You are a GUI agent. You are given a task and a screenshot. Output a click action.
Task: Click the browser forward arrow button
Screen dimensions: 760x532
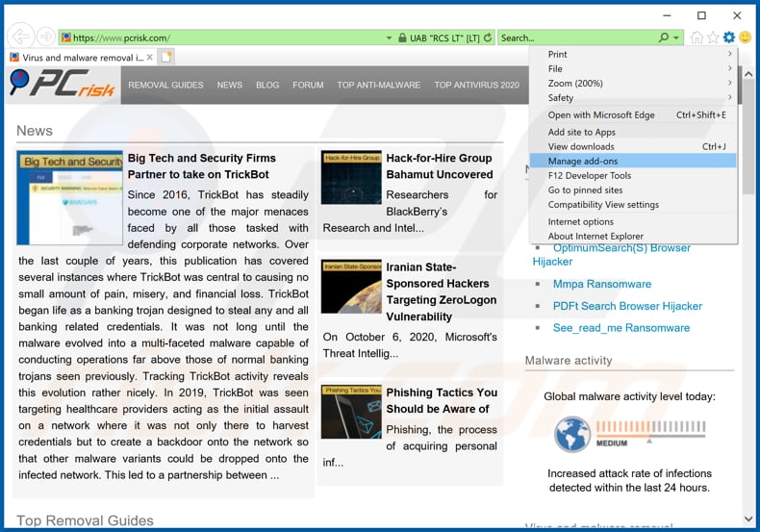click(45, 37)
